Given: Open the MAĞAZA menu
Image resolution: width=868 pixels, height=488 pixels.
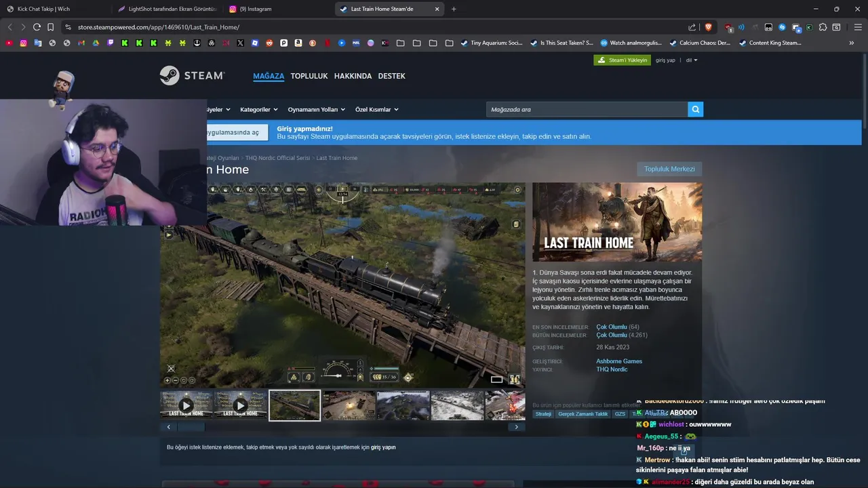Looking at the screenshot, I should pos(269,76).
